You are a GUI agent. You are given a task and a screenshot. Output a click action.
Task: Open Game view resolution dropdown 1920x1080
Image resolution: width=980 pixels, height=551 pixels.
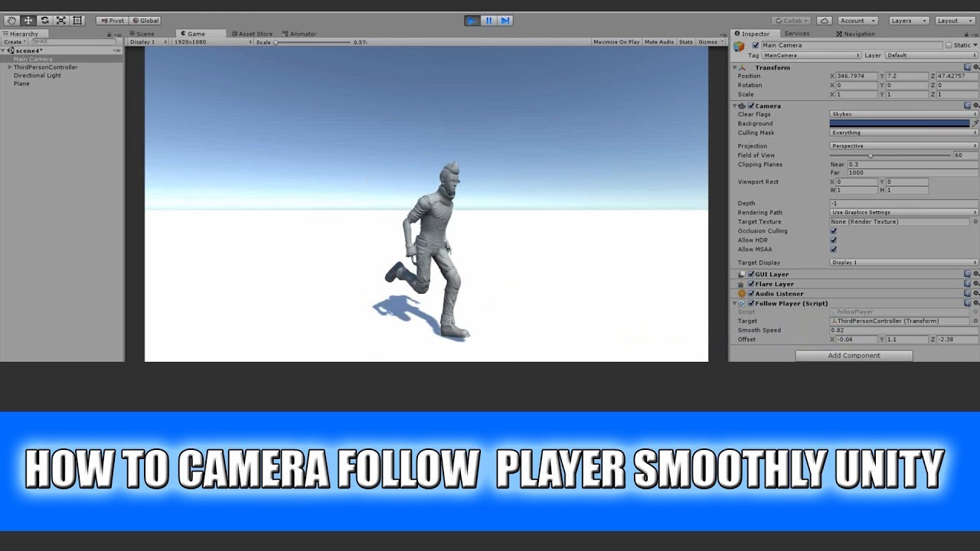(x=211, y=42)
